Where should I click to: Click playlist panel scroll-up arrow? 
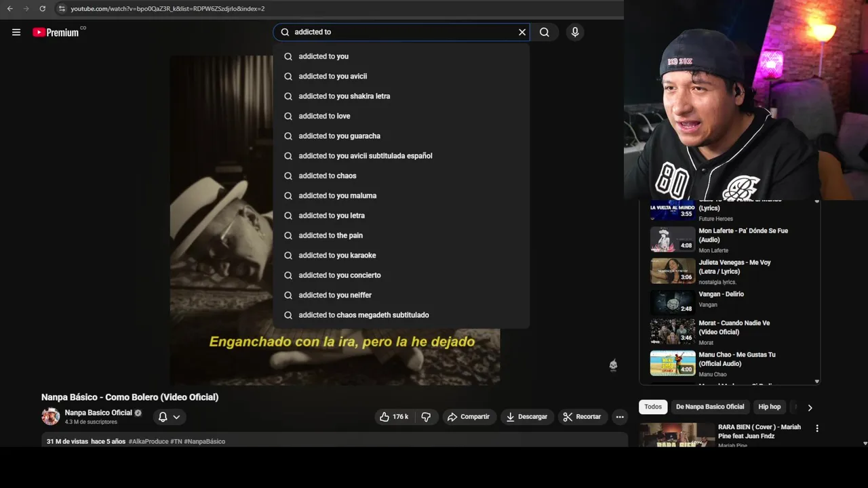pyautogui.click(x=816, y=202)
